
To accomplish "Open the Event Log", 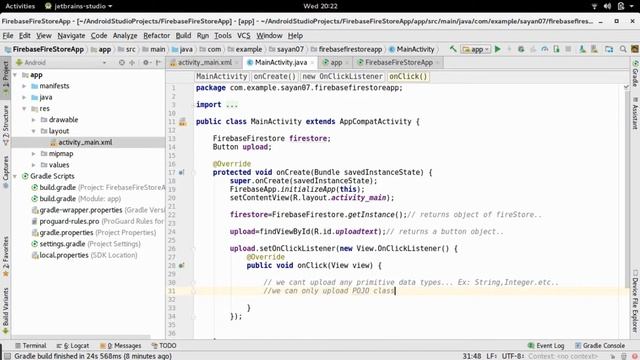I will click(x=546, y=346).
